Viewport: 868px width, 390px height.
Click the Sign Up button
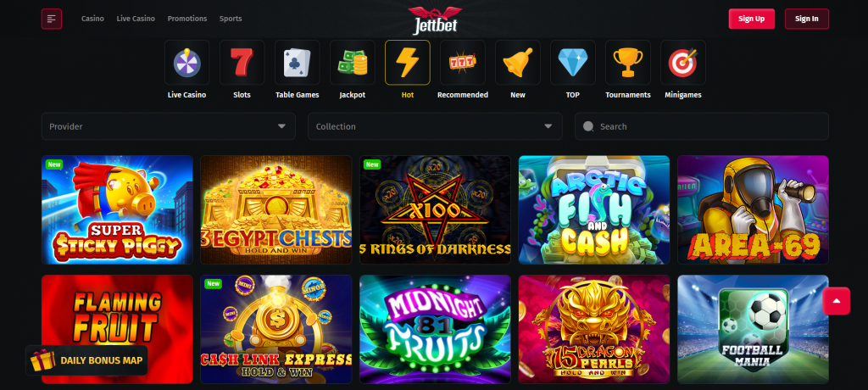click(x=752, y=19)
